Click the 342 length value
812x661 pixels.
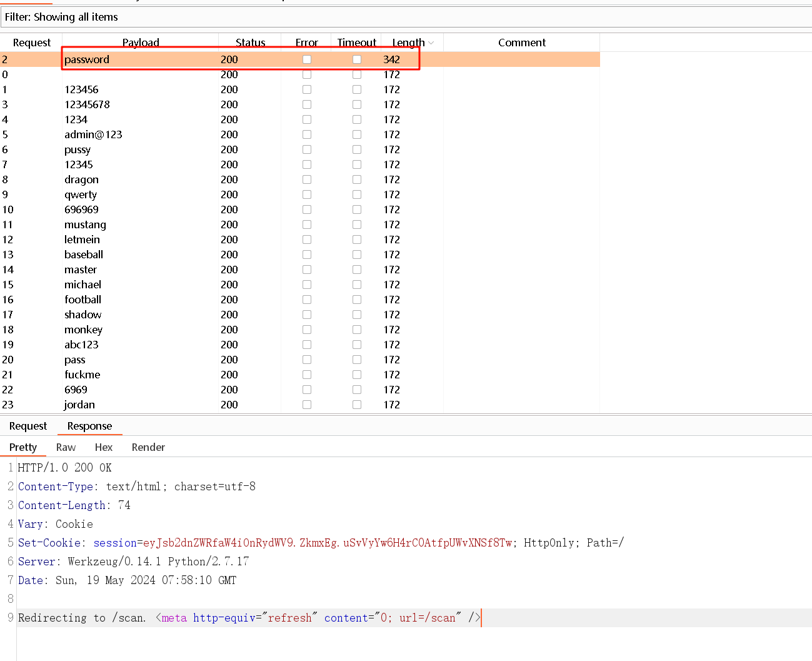click(392, 59)
